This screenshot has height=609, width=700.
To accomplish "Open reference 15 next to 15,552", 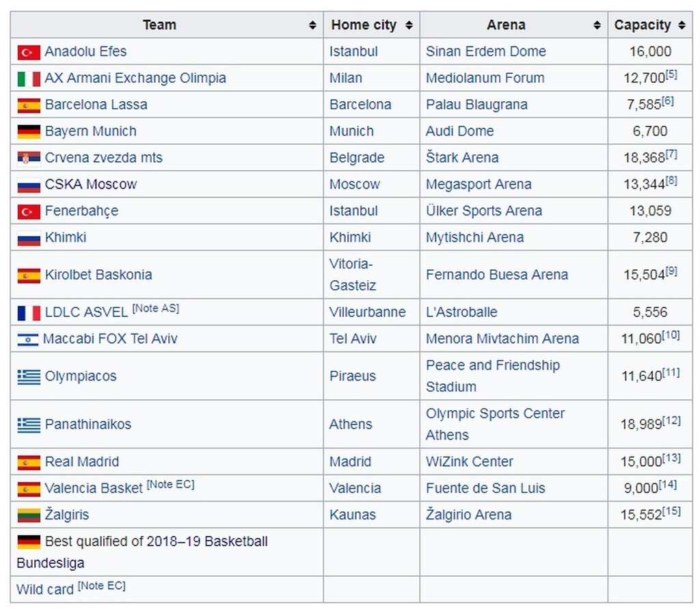I will pos(671,511).
